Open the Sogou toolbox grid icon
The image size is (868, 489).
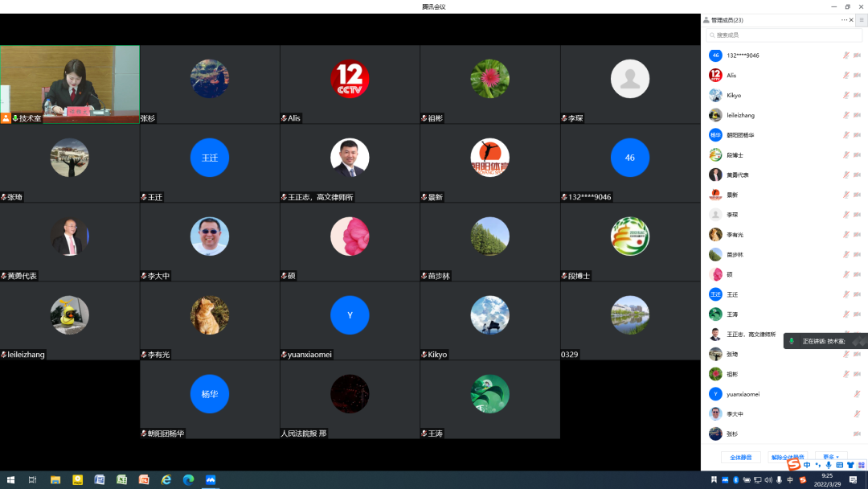click(x=862, y=465)
